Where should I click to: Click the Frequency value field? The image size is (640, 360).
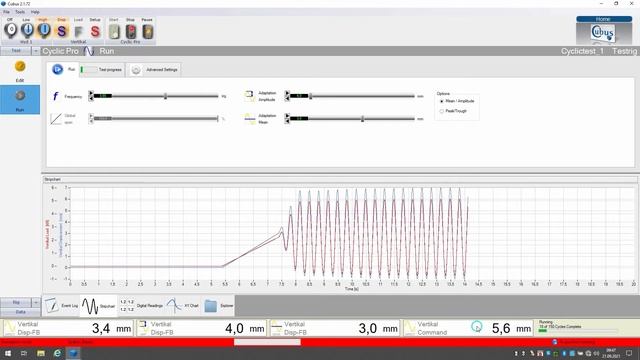[x=102, y=96]
